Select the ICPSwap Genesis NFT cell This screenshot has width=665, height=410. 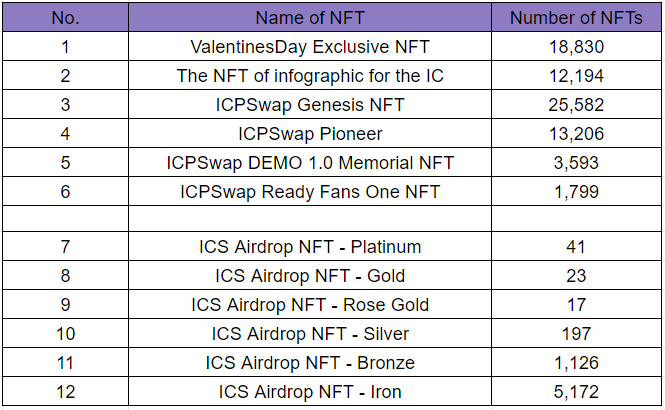click(x=310, y=104)
